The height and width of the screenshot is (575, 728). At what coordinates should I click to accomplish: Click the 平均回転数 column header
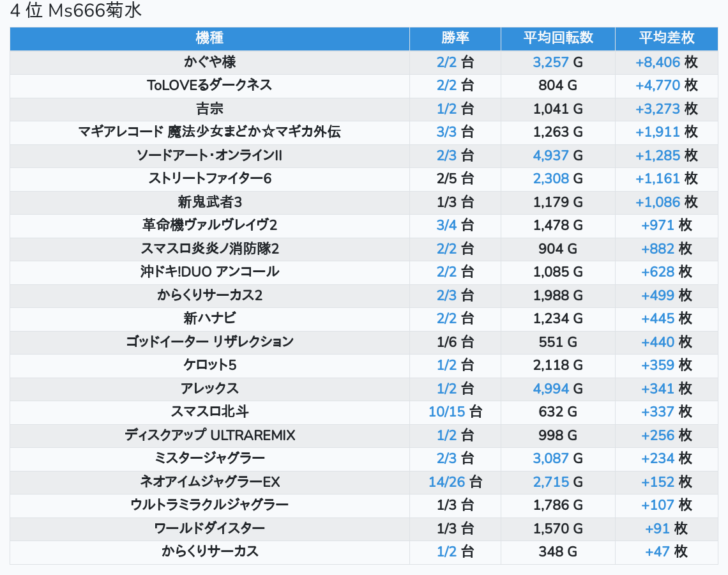click(x=558, y=38)
